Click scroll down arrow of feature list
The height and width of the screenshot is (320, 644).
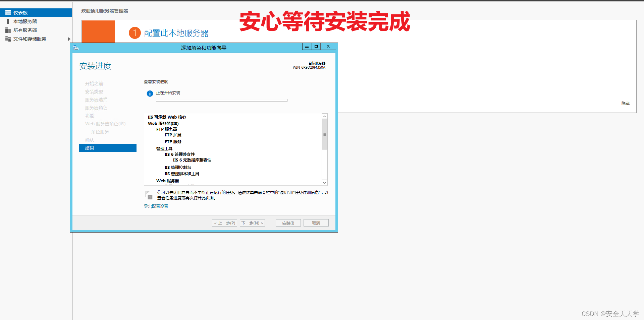(x=324, y=183)
